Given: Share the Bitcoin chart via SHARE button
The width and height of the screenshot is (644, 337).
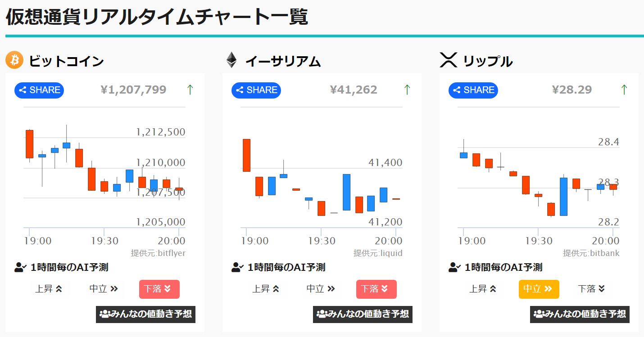Looking at the screenshot, I should 39,90.
